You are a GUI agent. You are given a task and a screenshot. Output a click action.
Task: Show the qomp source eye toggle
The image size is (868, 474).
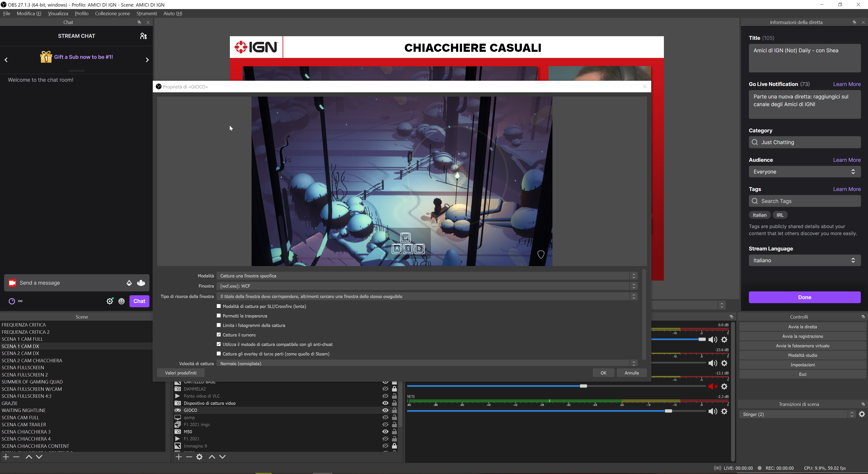[385, 417]
